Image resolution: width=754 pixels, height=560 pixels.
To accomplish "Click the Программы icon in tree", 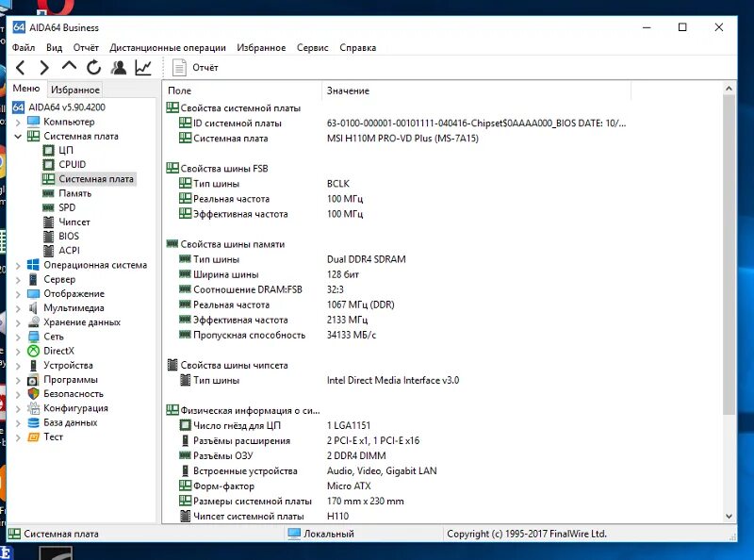I will pos(33,380).
